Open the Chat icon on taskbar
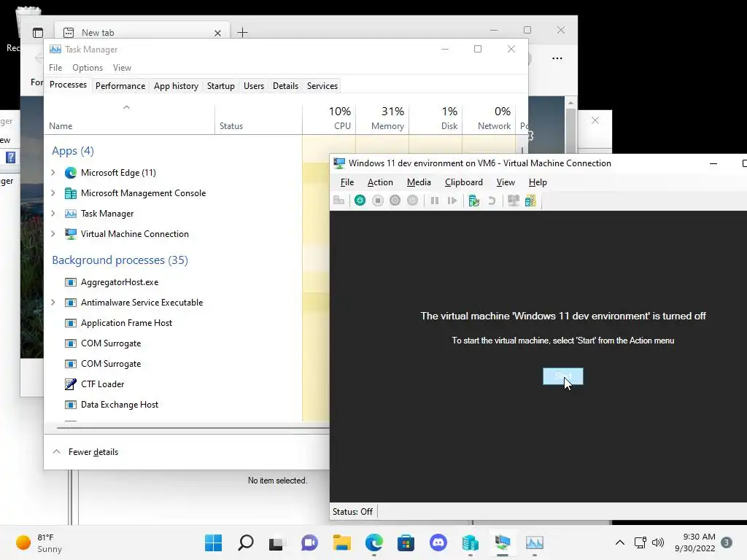This screenshot has width=747, height=560. point(309,542)
